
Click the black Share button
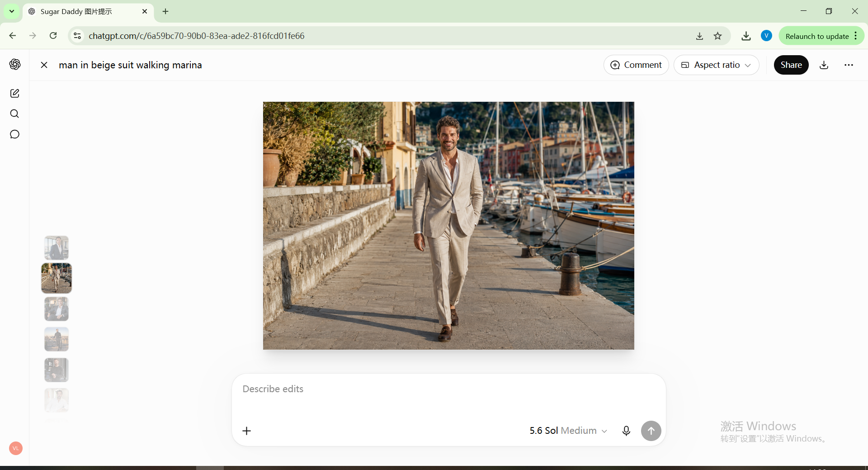point(791,65)
